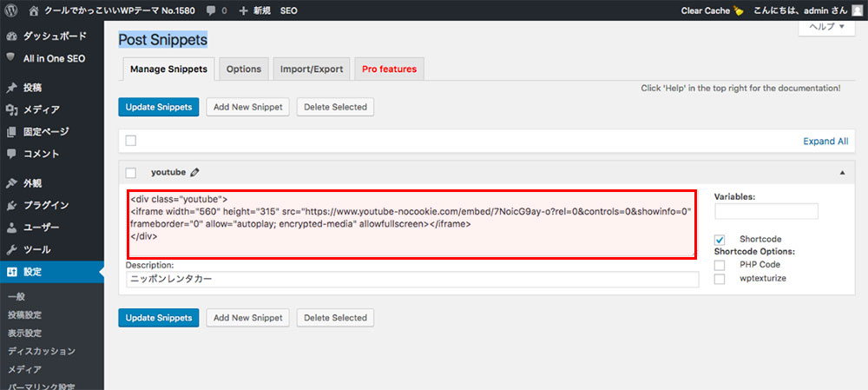Screen dimensions: 868x390
Task: Click the bottom Add New Snippet button
Action: tap(248, 318)
